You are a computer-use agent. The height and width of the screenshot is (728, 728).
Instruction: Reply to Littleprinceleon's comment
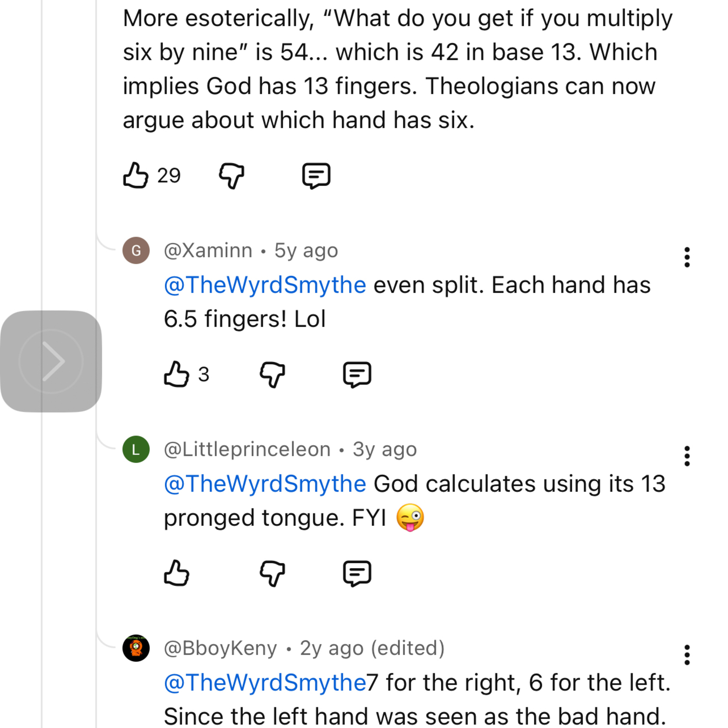tap(357, 573)
